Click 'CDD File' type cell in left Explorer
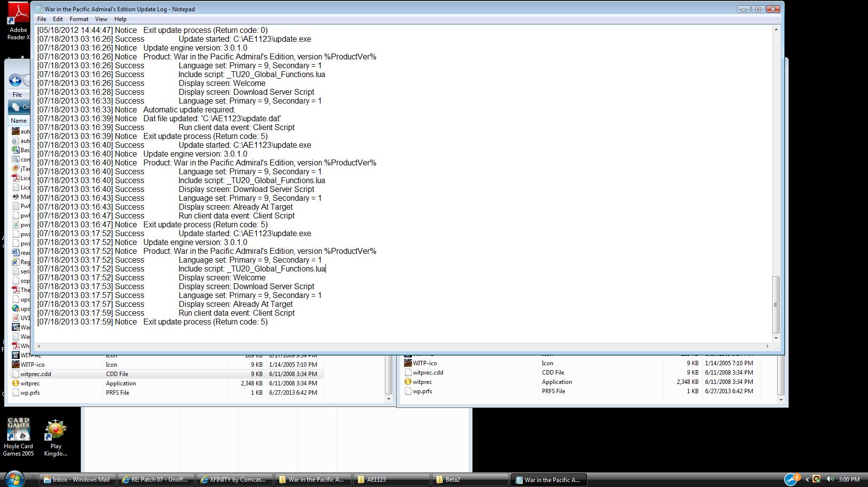The image size is (868, 487). 117,374
